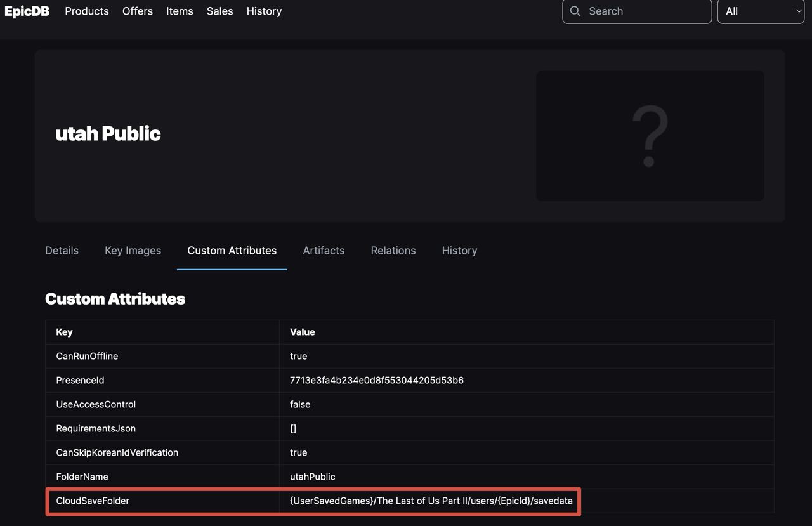Image resolution: width=812 pixels, height=526 pixels.
Task: View the Relations tab
Action: pos(393,251)
